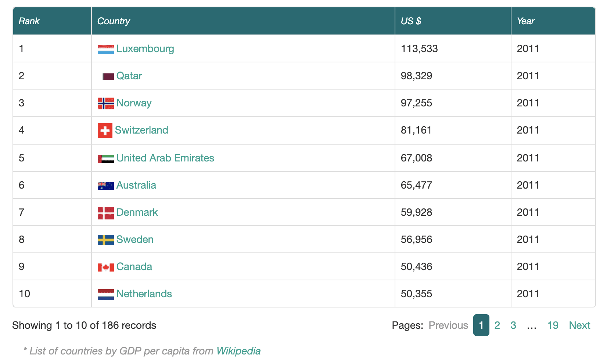Go to page 2 of the table
Image resolution: width=607 pixels, height=364 pixels.
(497, 325)
